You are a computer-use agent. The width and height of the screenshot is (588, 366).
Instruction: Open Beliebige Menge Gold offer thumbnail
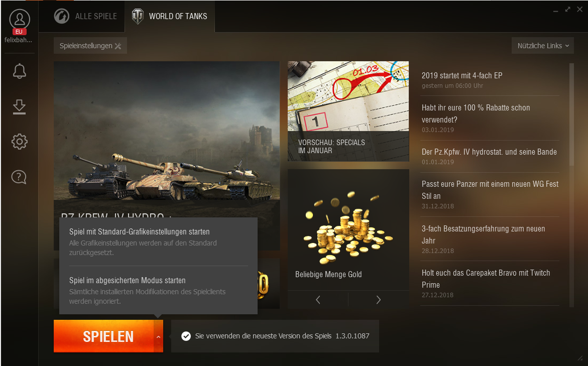(348, 229)
